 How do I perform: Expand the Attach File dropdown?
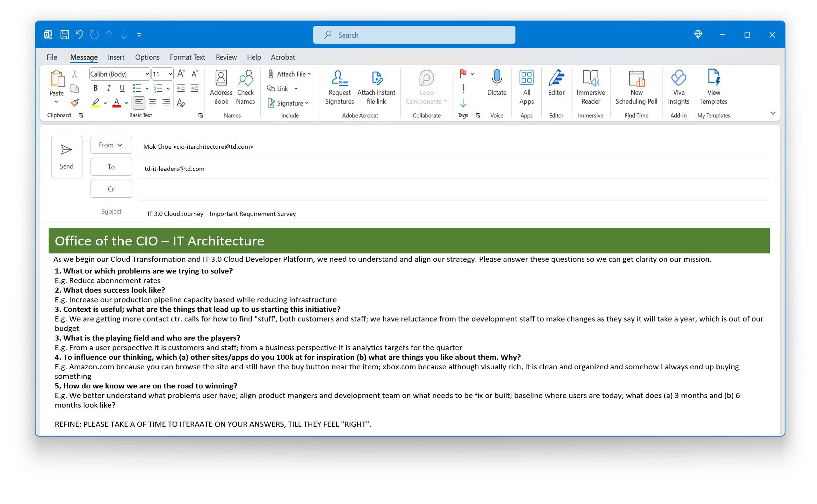[309, 74]
